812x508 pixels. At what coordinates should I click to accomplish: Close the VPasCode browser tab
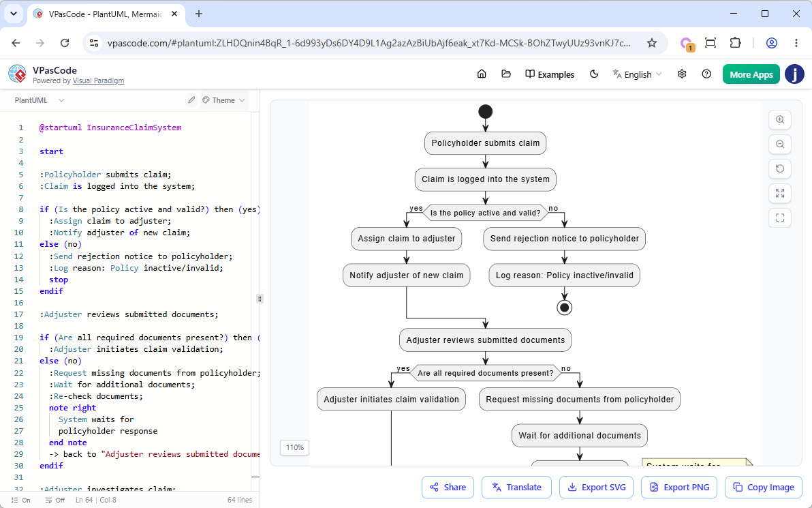[x=174, y=14]
